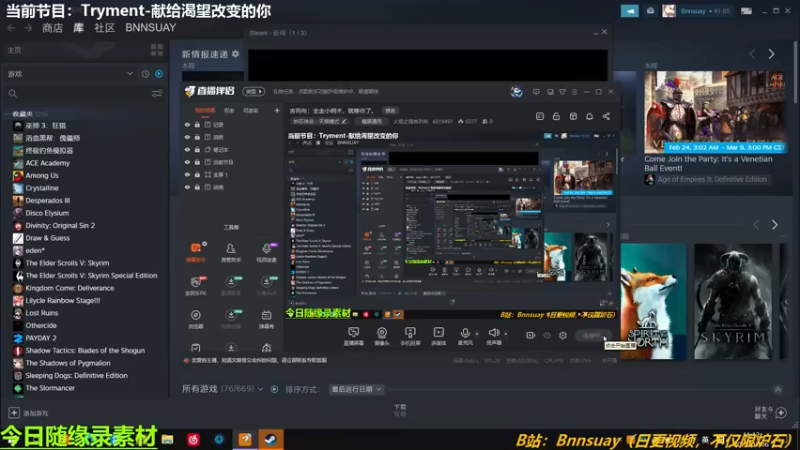The height and width of the screenshot is (450, 800).
Task: Hide the 当前节目 source with its eye icon
Action: point(187,162)
